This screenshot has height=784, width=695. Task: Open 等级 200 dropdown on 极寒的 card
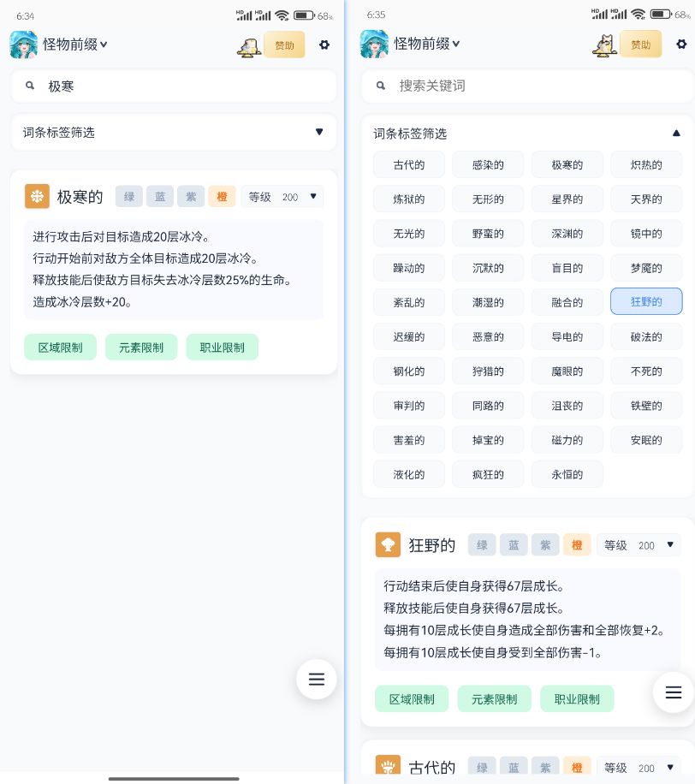[282, 197]
